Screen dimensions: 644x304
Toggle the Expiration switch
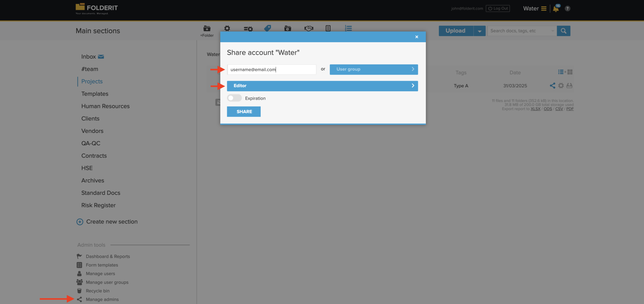click(x=234, y=98)
